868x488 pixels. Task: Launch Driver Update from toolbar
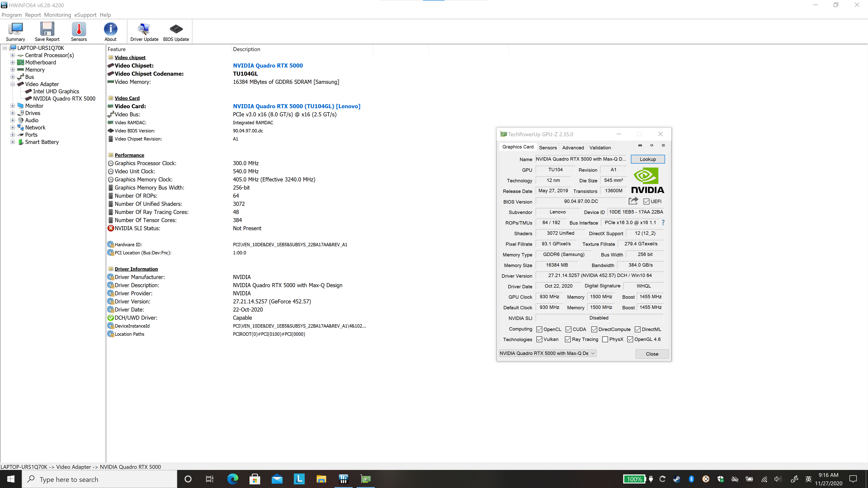tap(144, 32)
